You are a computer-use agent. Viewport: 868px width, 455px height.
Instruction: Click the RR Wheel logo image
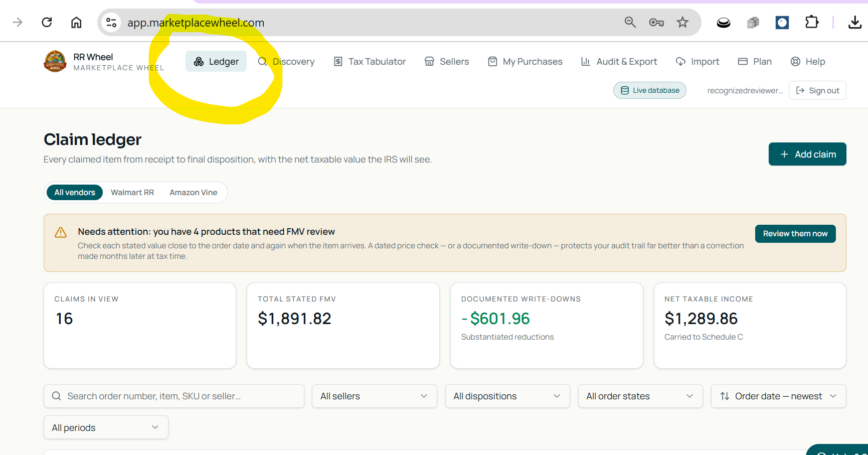(55, 61)
